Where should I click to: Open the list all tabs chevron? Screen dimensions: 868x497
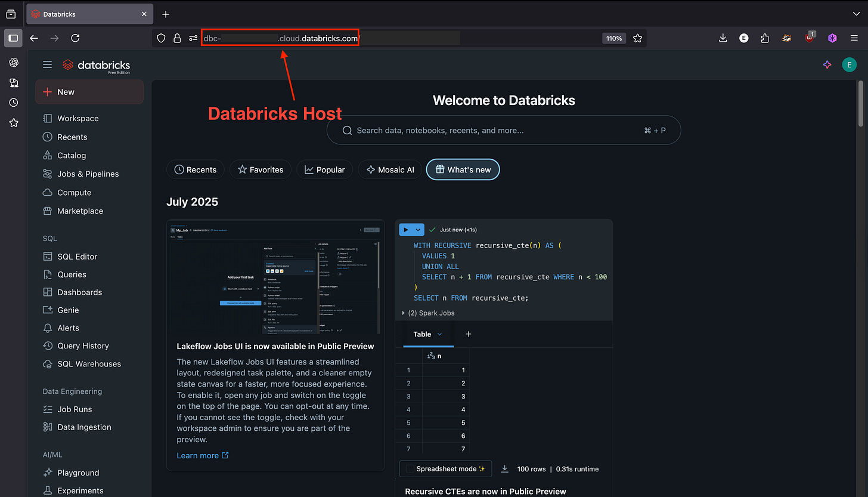point(856,14)
